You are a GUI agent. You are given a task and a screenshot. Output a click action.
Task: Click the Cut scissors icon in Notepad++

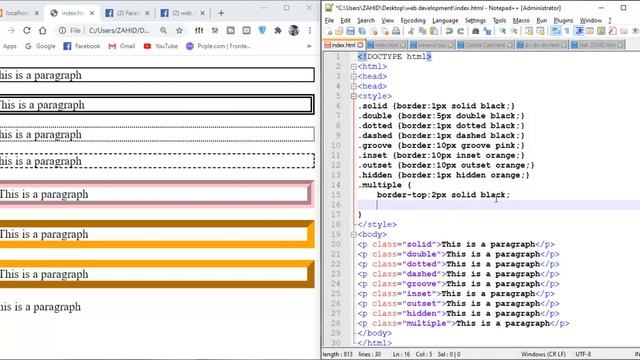point(411,31)
